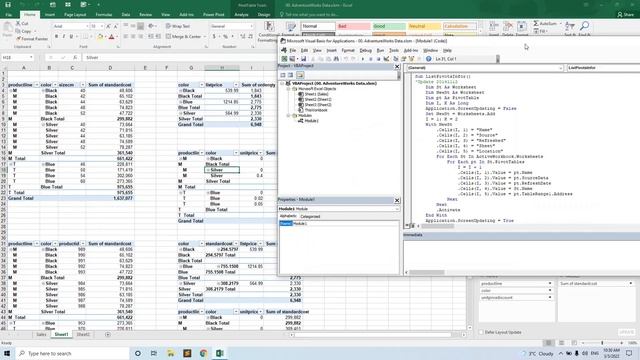Click the new sheet plus button

[108, 334]
